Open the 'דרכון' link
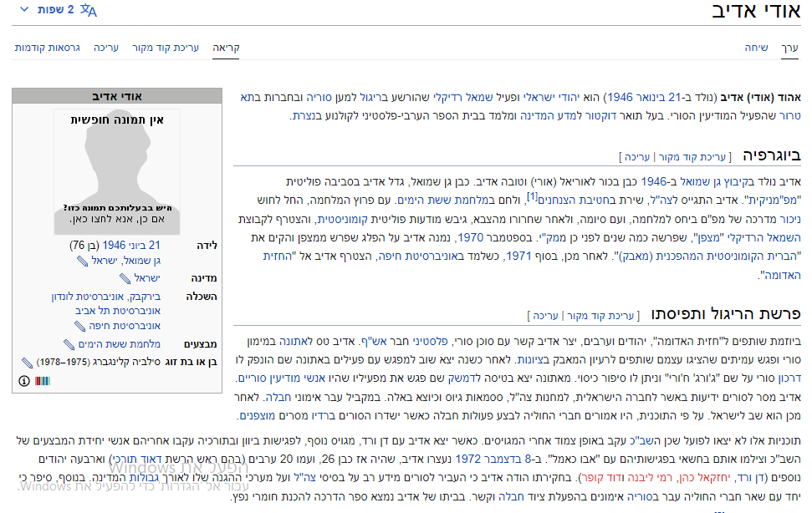This screenshot has width=812, height=513. [x=789, y=378]
